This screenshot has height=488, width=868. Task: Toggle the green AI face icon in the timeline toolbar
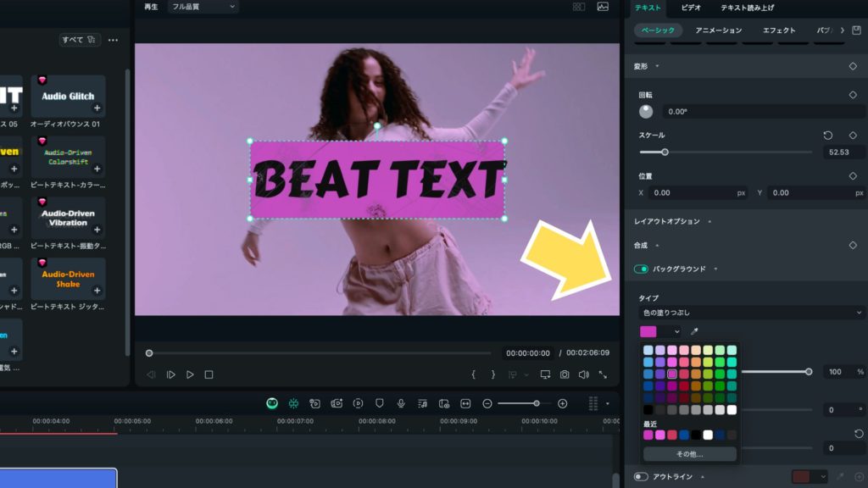(x=272, y=403)
